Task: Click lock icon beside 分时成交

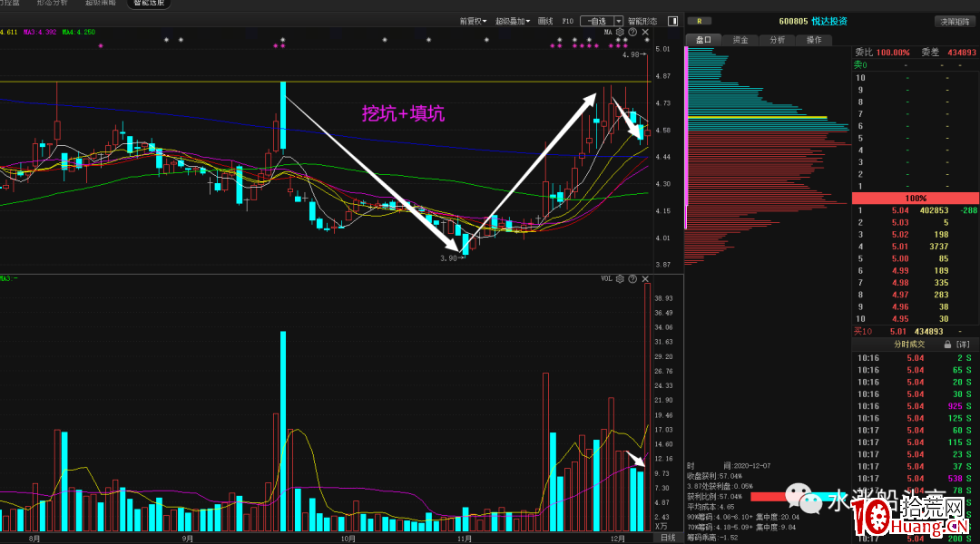Action: coord(947,345)
